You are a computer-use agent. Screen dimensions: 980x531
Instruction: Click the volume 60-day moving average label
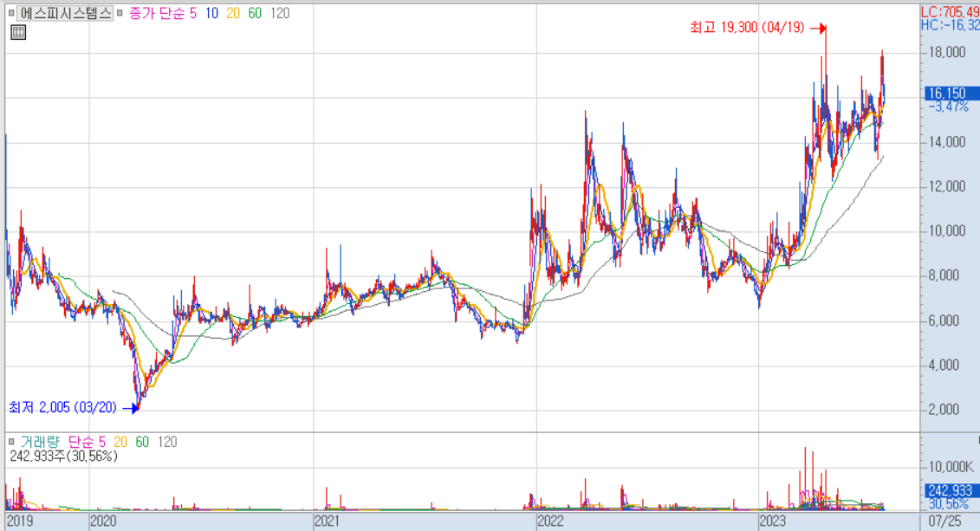[142, 442]
